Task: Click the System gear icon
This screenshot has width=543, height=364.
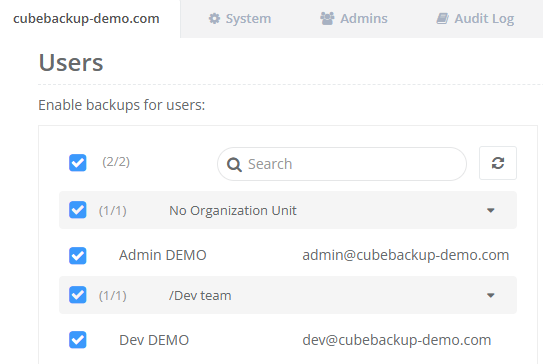Action: (x=214, y=18)
